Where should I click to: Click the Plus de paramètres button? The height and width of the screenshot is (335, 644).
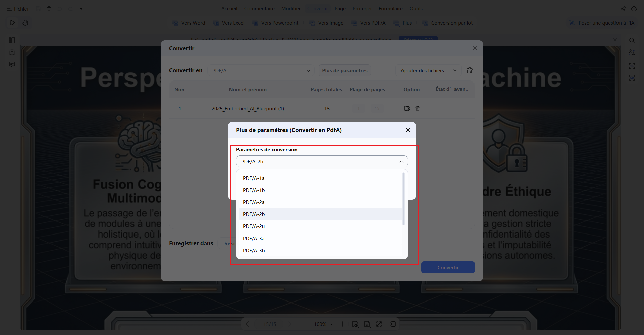point(344,70)
